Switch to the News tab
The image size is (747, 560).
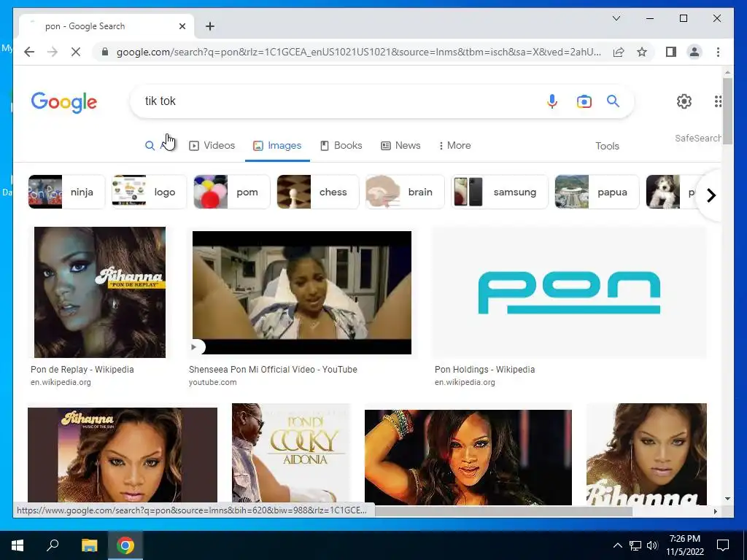pyautogui.click(x=400, y=146)
